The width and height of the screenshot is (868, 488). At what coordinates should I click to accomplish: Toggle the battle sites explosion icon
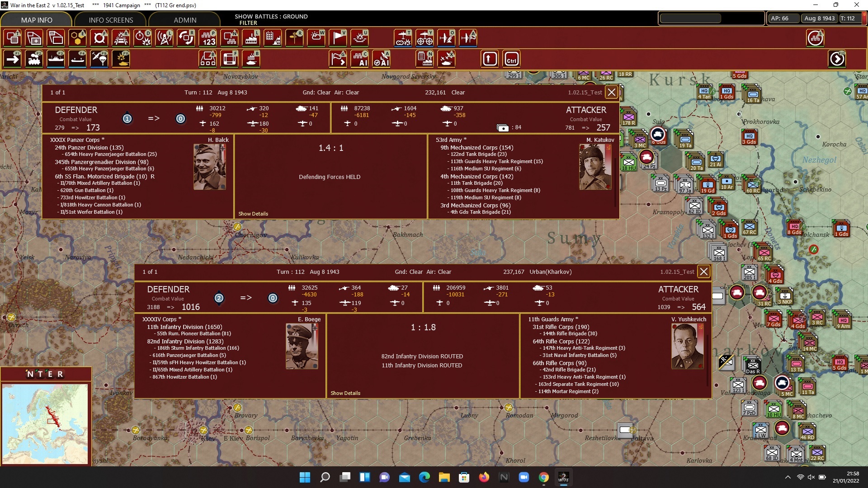(359, 38)
